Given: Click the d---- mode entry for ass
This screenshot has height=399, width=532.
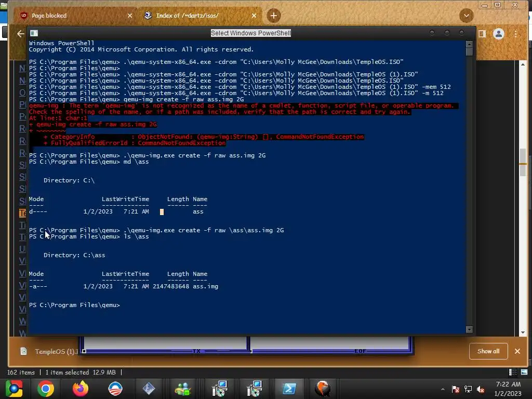Looking at the screenshot, I should 38,211.
